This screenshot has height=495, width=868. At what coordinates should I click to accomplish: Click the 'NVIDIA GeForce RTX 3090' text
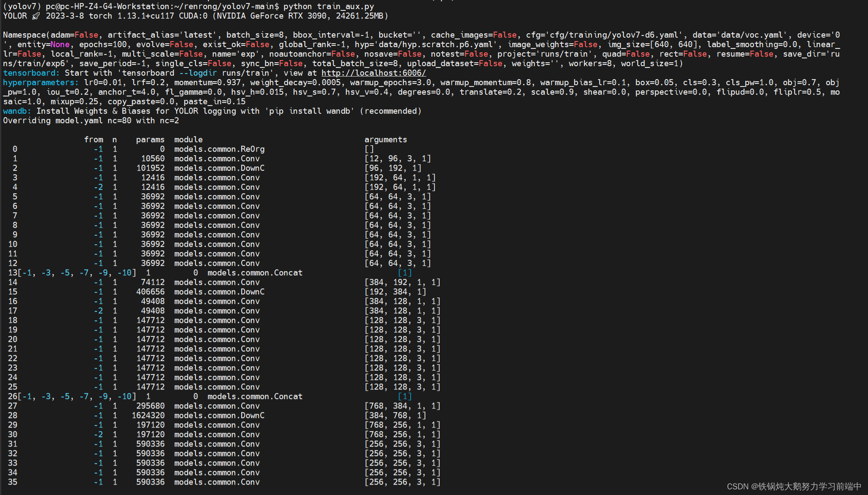pyautogui.click(x=271, y=16)
